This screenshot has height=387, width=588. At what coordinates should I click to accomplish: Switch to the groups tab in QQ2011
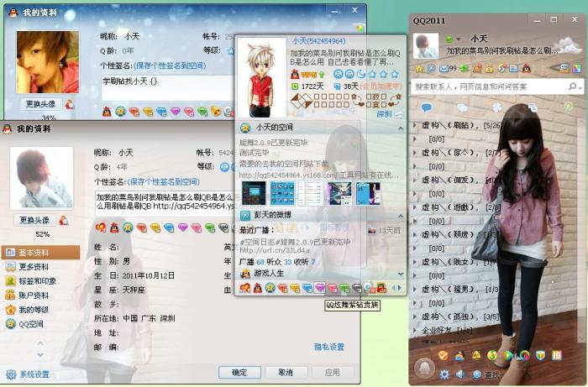coord(462,108)
